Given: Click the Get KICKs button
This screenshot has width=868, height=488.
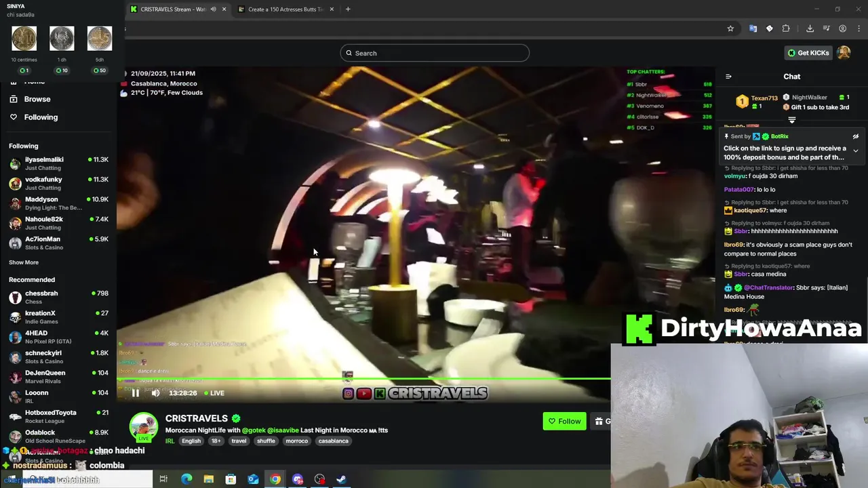Looking at the screenshot, I should tap(808, 53).
